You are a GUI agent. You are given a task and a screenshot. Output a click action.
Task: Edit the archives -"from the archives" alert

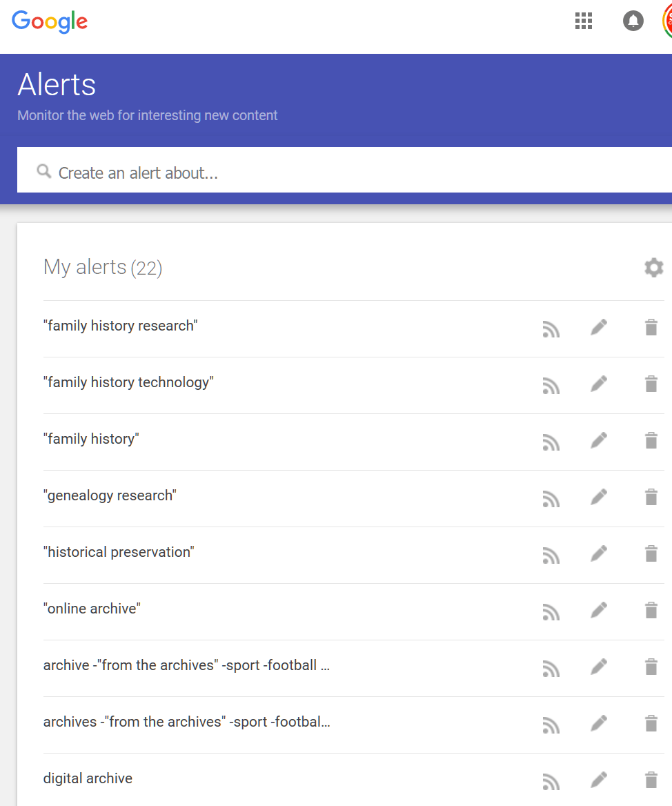coord(598,724)
